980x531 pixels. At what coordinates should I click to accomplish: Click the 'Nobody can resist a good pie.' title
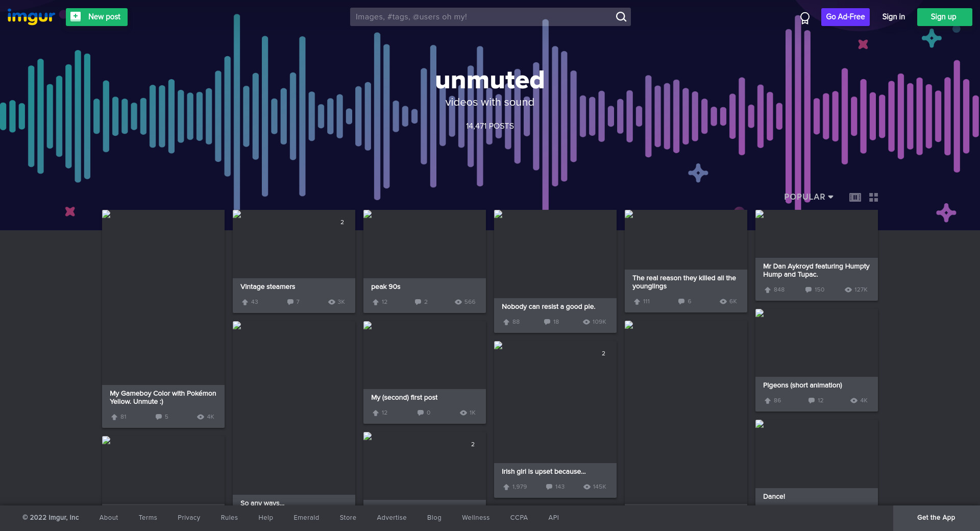[x=549, y=307]
